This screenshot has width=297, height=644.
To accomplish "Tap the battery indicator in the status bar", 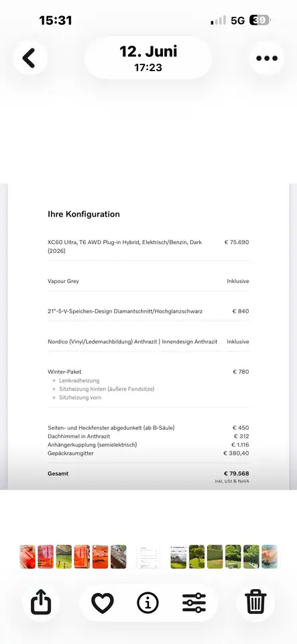I will tap(260, 20).
